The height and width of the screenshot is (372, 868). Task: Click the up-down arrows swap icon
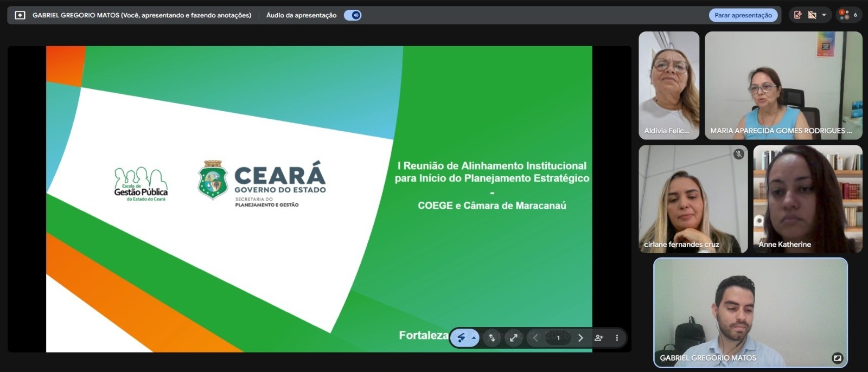coord(492,338)
